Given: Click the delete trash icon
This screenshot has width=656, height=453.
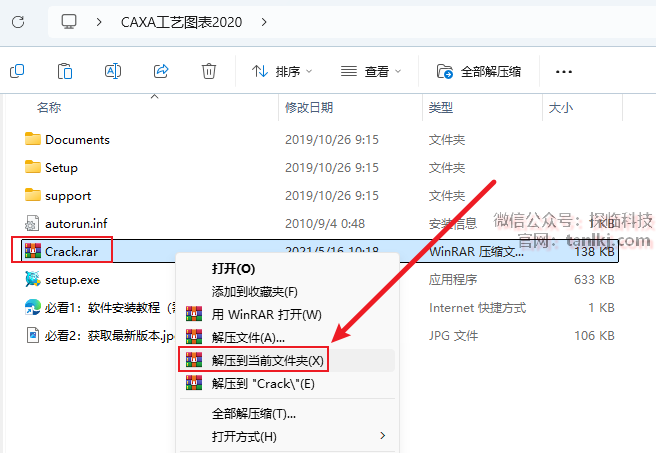Looking at the screenshot, I should coord(209,71).
